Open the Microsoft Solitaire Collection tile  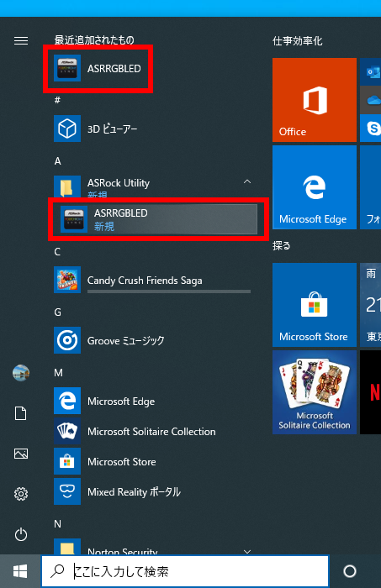coord(315,392)
